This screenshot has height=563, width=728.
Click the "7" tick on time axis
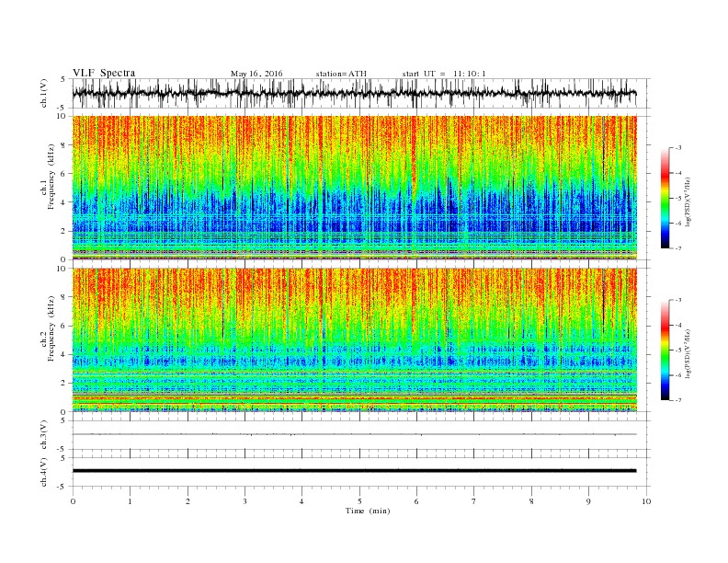tap(474, 501)
